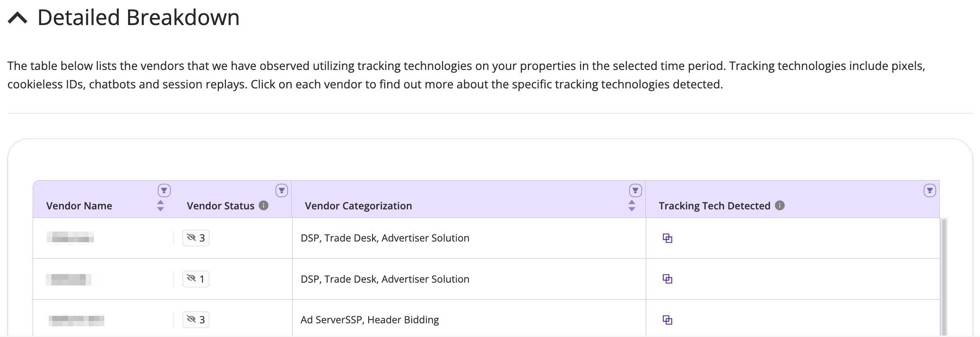Open the Vendor Name column filter
Image resolution: width=980 pixels, height=337 pixels.
tap(164, 190)
